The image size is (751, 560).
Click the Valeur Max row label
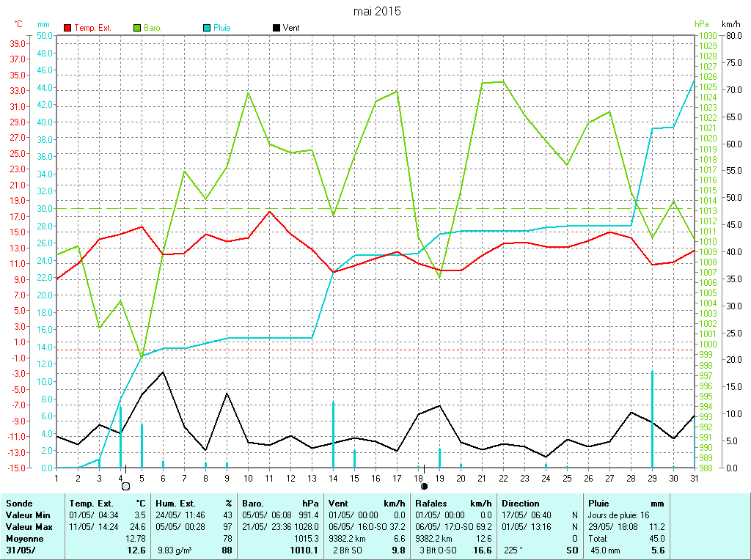coord(29,527)
